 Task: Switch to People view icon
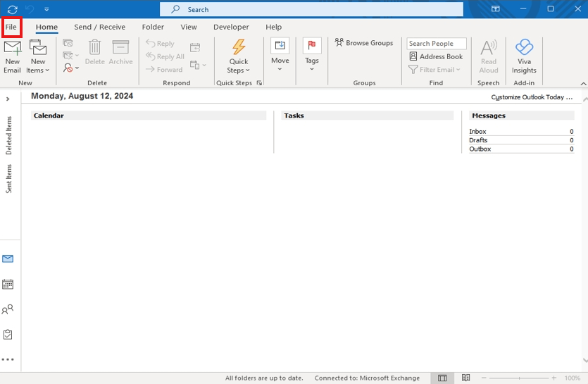click(x=8, y=309)
